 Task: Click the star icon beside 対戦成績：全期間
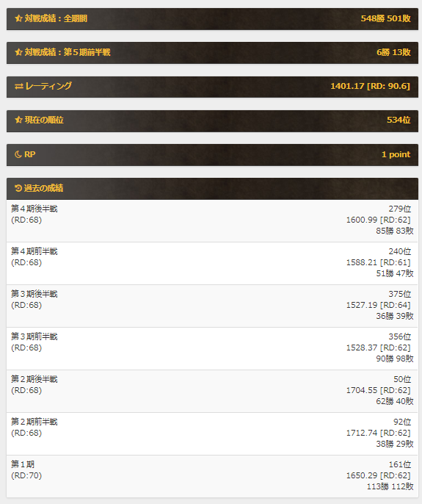point(18,18)
